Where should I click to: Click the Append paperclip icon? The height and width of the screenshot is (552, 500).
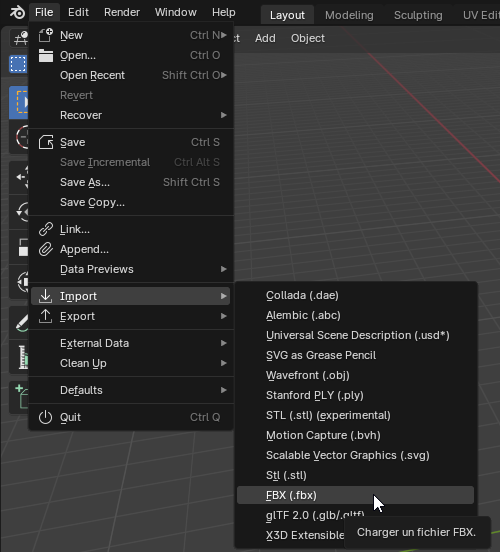tap(46, 249)
